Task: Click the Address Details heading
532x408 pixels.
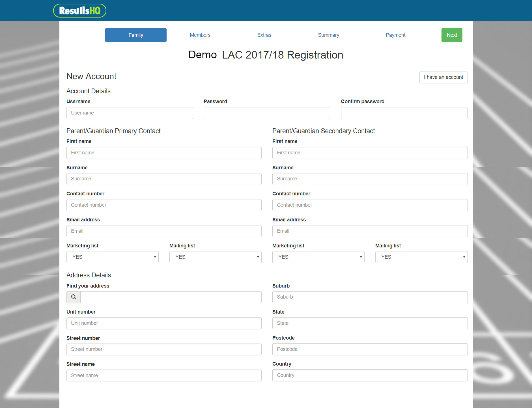Action: [89, 275]
